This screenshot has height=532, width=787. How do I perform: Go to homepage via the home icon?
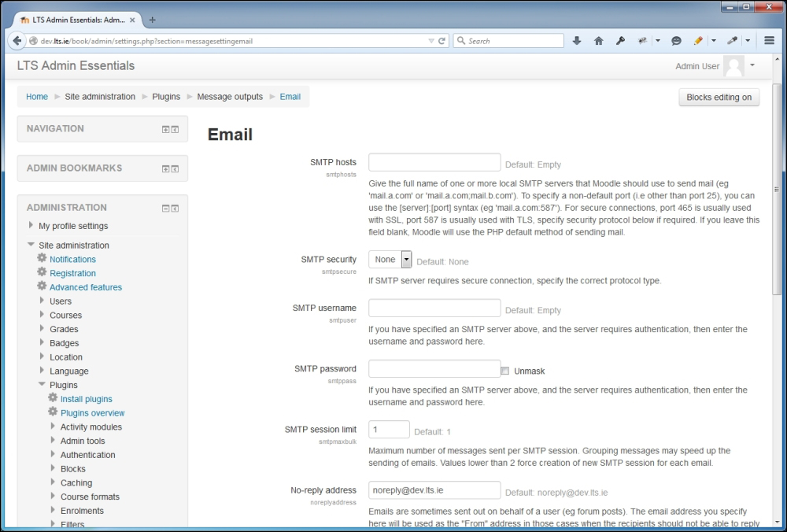pos(598,40)
